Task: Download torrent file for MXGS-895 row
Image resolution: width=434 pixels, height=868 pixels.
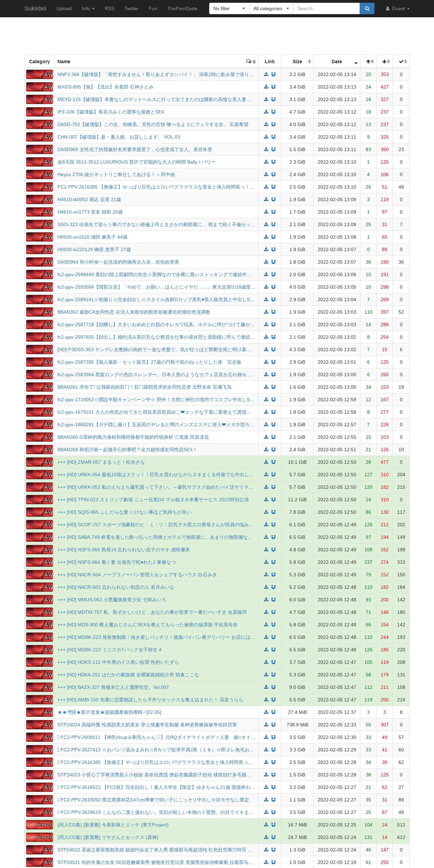Action: (266, 87)
